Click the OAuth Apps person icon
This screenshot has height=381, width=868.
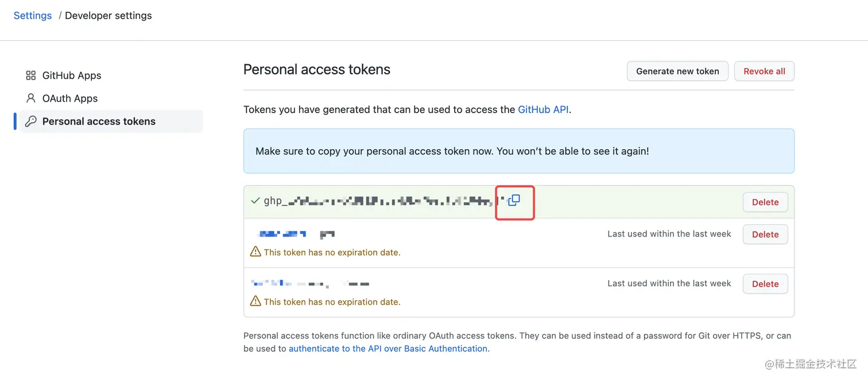point(31,99)
